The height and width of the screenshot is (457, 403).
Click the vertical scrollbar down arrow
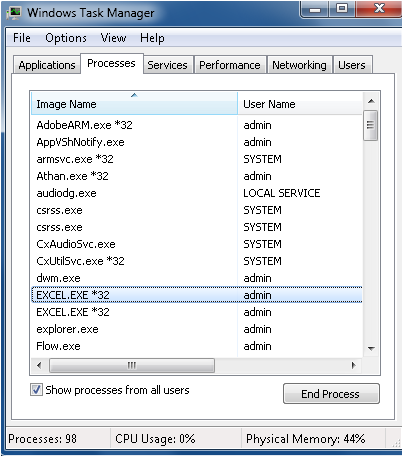pos(371,349)
